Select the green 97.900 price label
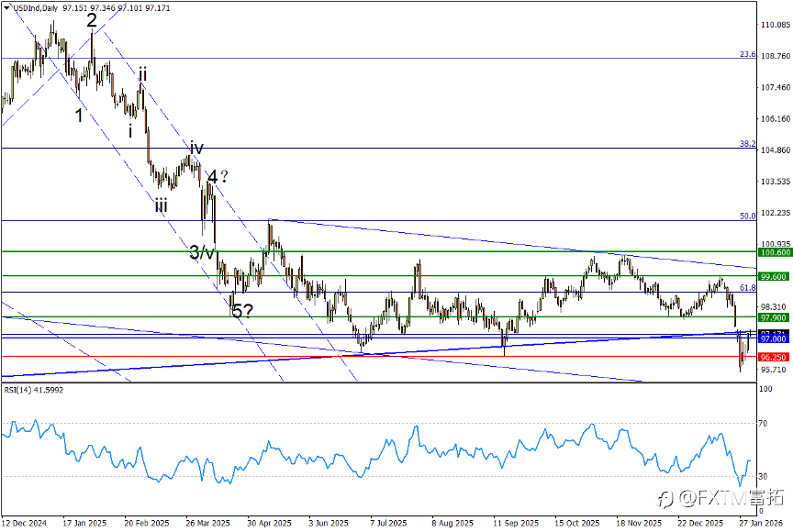The width and height of the screenshot is (793, 532). pos(774,317)
